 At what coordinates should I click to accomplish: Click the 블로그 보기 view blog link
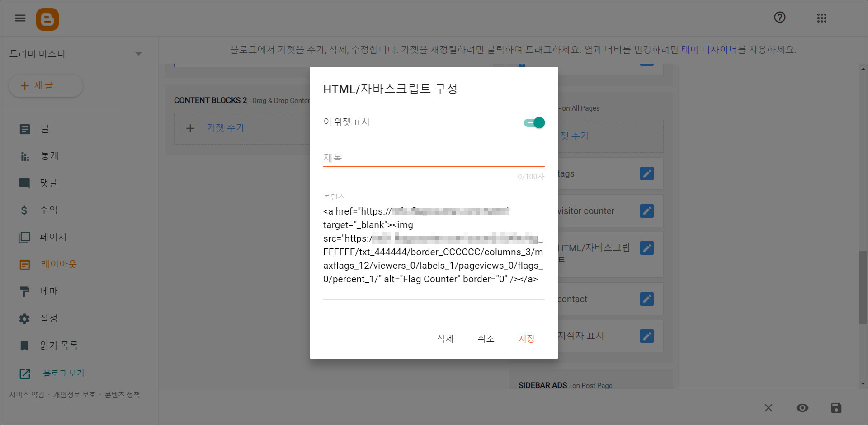(64, 374)
